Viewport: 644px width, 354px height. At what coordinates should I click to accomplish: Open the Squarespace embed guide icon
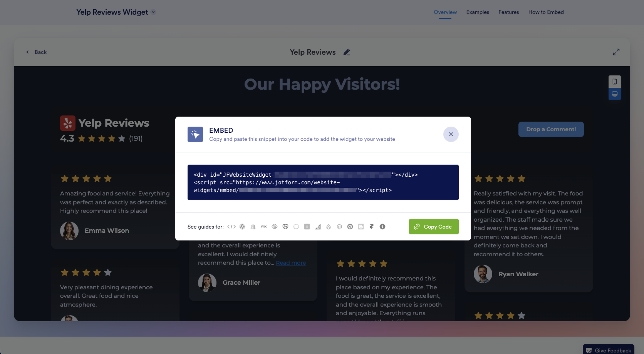point(274,227)
